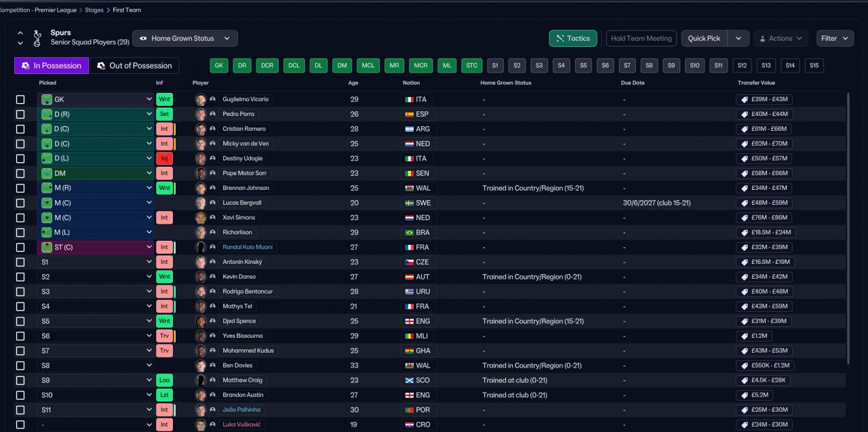
Task: Click the Spain flag next to ESP
Action: (409, 114)
